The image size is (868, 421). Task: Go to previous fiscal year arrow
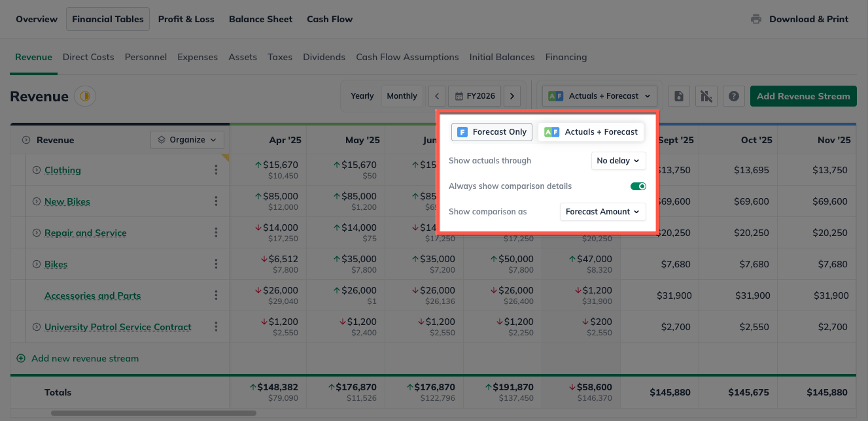tap(437, 96)
